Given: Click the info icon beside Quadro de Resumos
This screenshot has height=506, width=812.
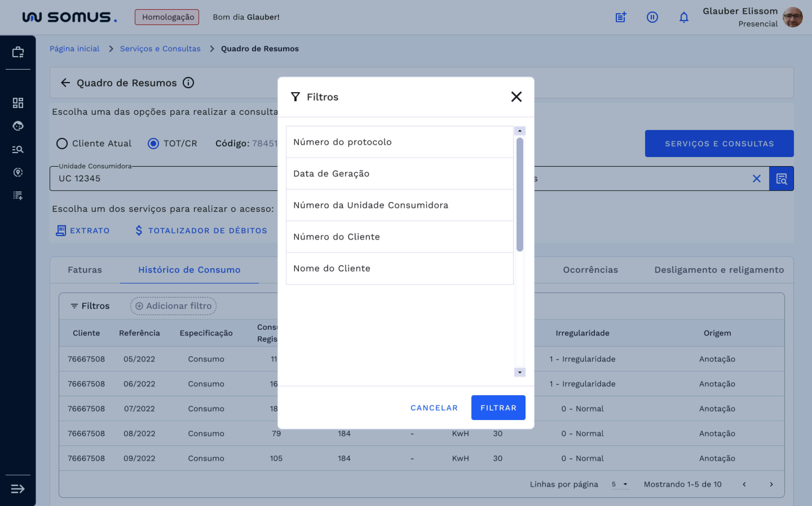Looking at the screenshot, I should click(x=188, y=83).
